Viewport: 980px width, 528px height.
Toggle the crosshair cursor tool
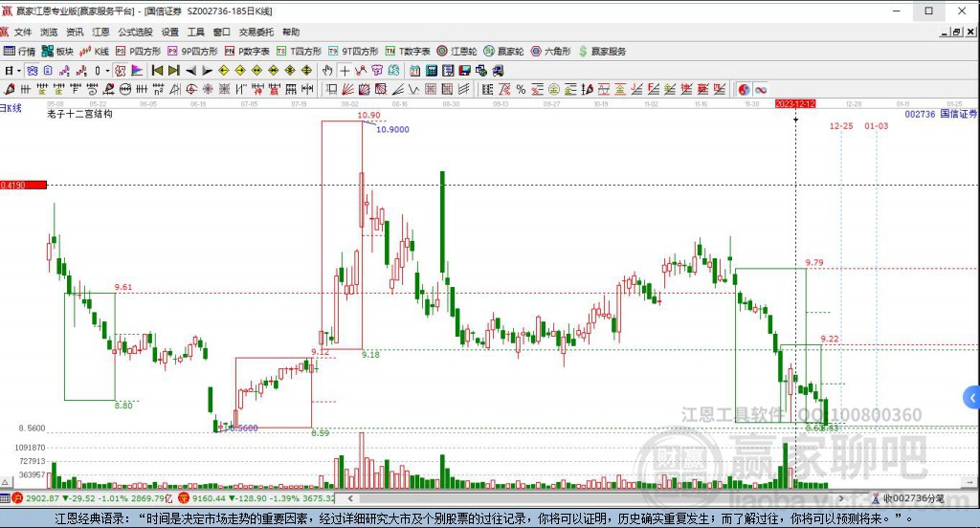click(345, 71)
